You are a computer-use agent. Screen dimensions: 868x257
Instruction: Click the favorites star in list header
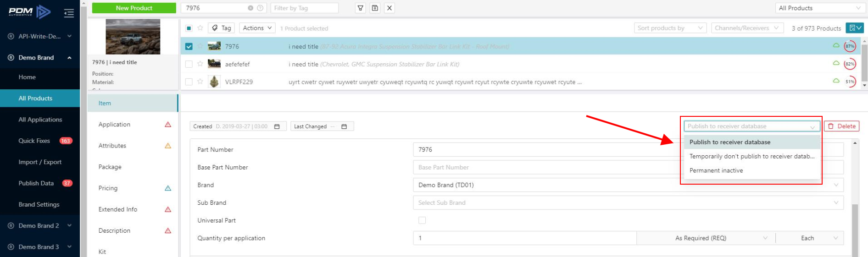(x=200, y=28)
